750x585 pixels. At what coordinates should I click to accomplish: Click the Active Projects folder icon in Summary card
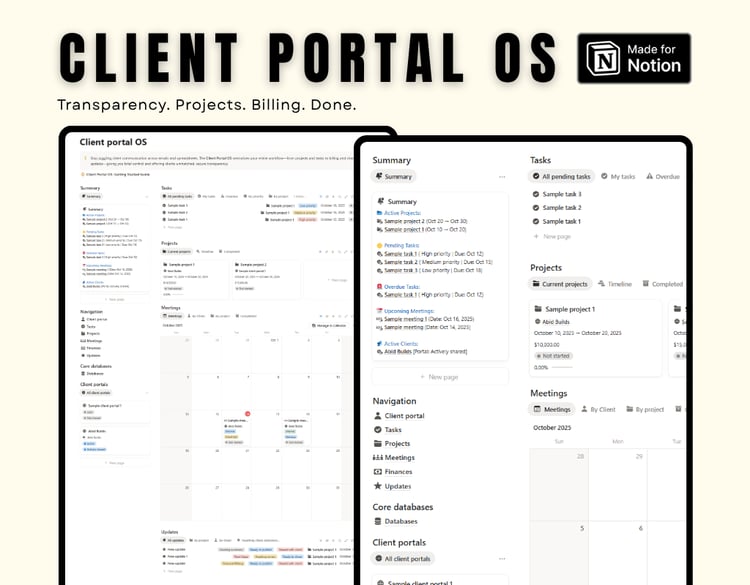pos(379,213)
